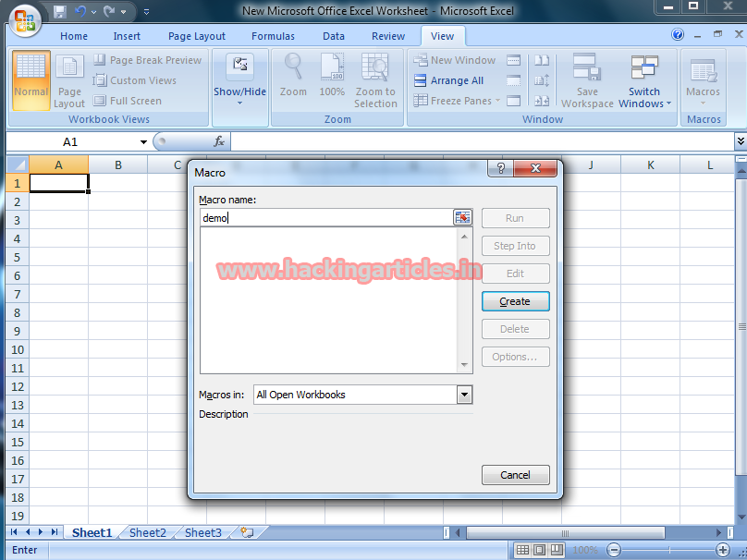This screenshot has width=747, height=560.
Task: Select column B header
Action: point(118,165)
